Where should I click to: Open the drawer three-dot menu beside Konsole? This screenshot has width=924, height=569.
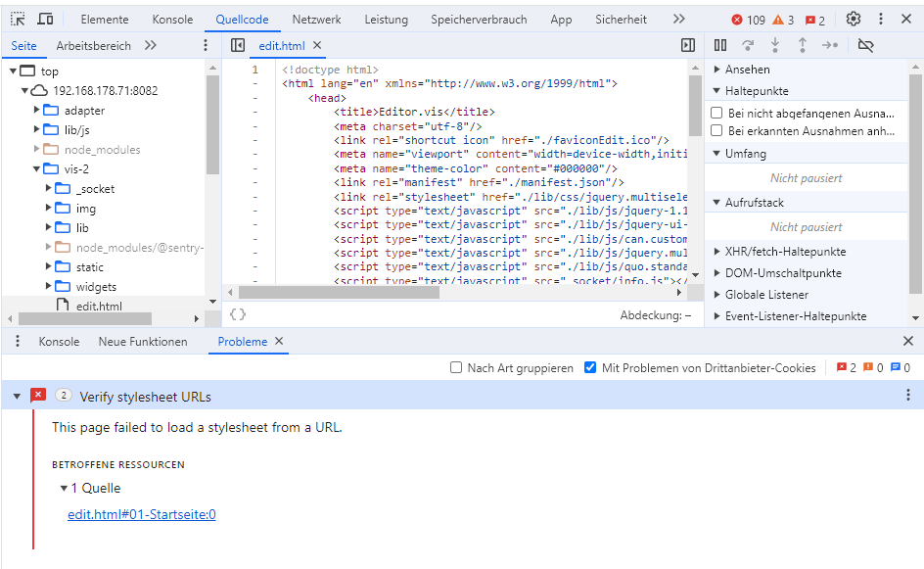18,342
